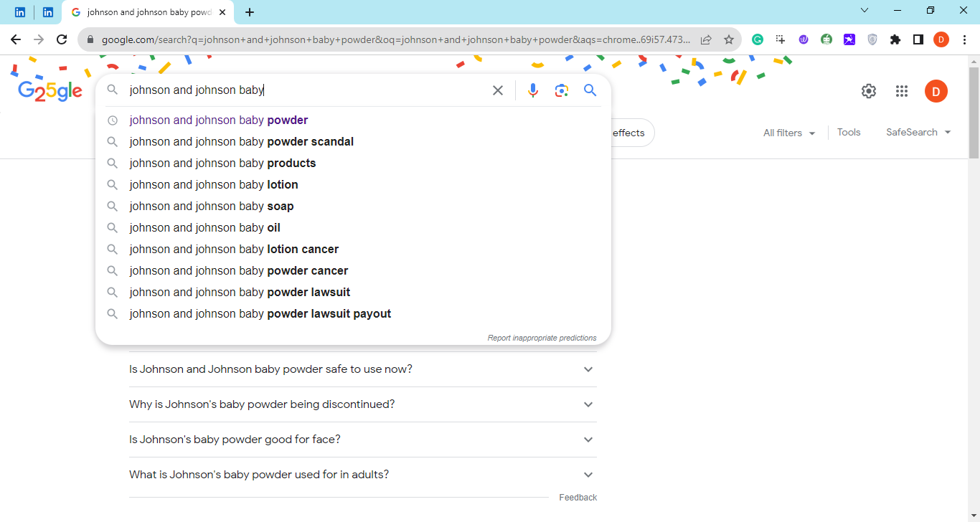Image resolution: width=980 pixels, height=522 pixels.
Task: Open the All filters dropdown
Action: (789, 133)
